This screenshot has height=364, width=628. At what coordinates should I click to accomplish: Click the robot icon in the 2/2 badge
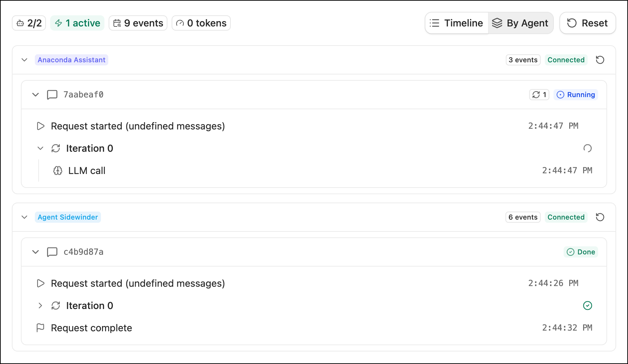(x=20, y=23)
